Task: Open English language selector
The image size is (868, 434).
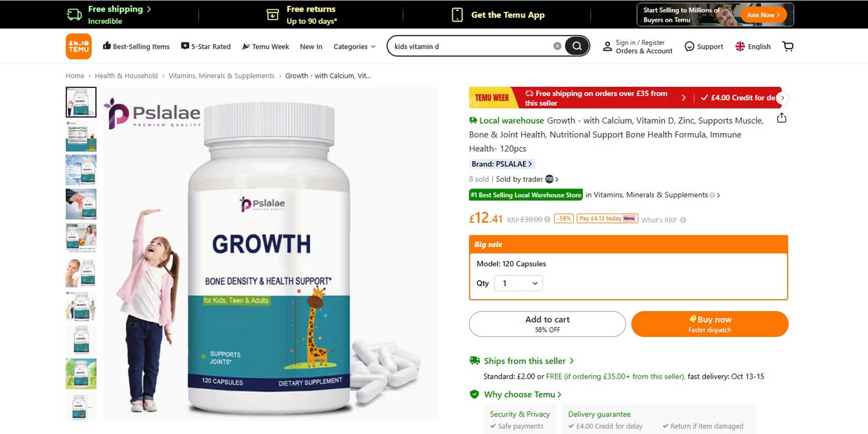Action: click(753, 46)
